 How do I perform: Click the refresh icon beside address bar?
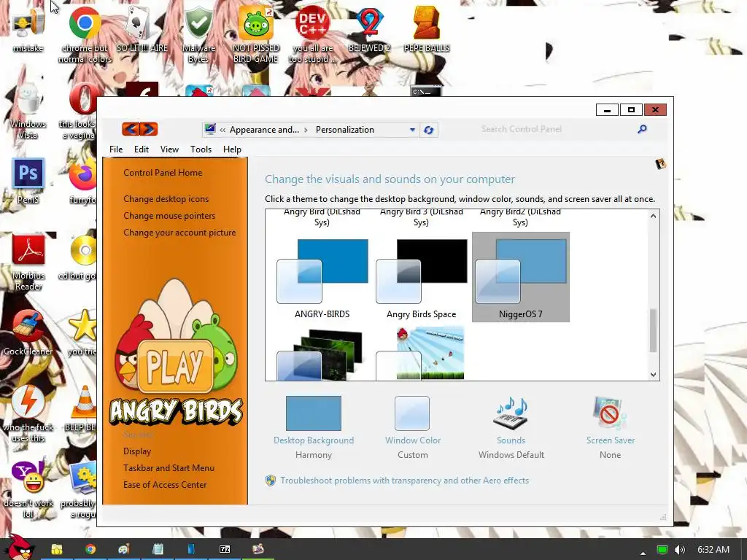pos(428,130)
